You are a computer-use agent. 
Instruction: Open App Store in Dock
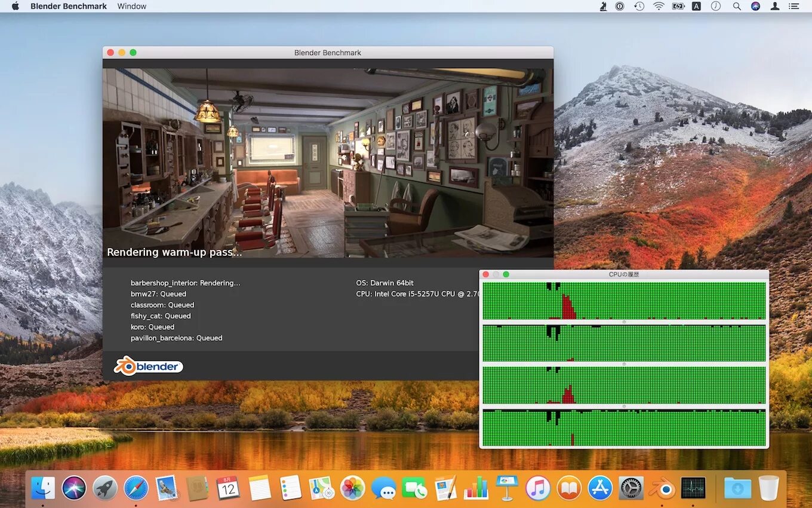click(x=600, y=488)
